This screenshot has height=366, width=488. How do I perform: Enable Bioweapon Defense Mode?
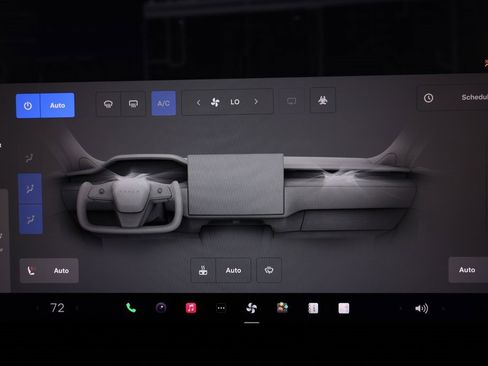pos(323,100)
